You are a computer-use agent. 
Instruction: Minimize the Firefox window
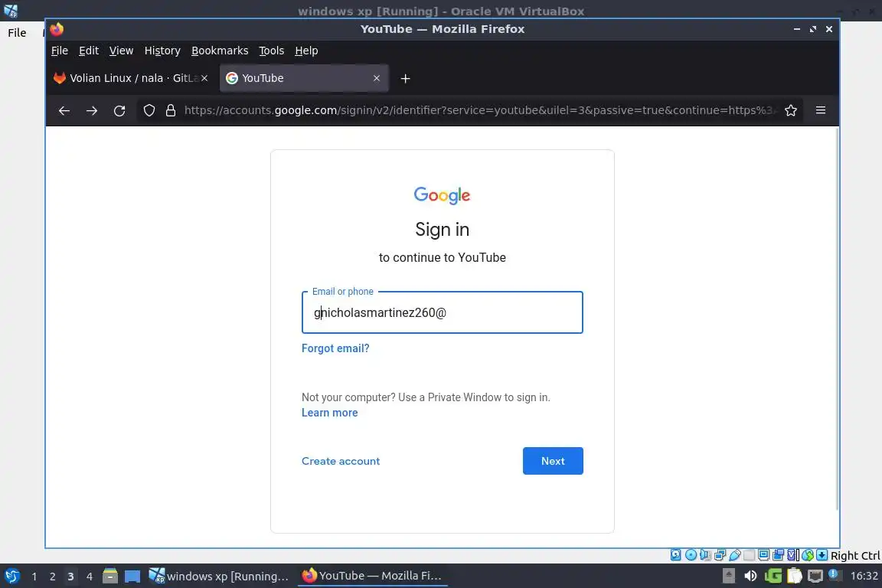797,29
